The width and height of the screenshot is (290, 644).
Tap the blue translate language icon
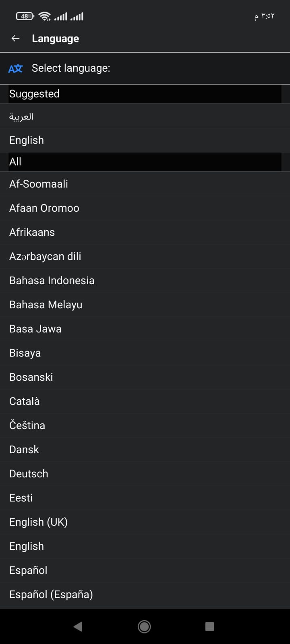15,68
